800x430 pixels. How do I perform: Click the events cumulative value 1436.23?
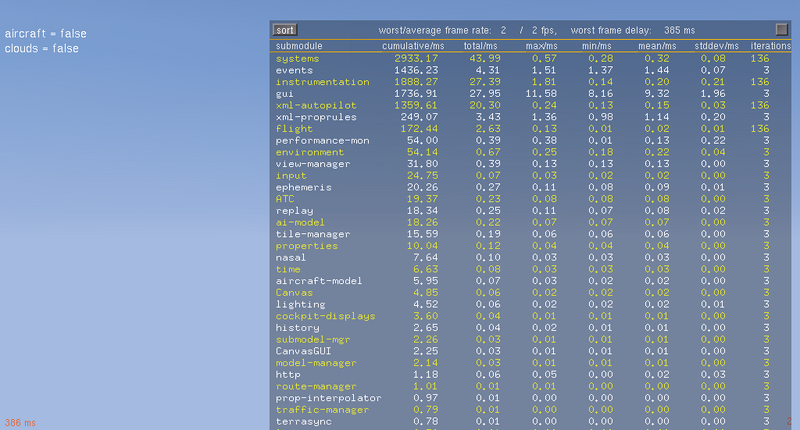point(416,70)
